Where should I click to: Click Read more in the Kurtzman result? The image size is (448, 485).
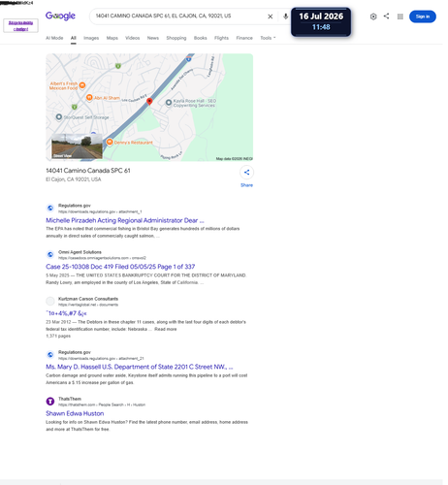click(166, 329)
